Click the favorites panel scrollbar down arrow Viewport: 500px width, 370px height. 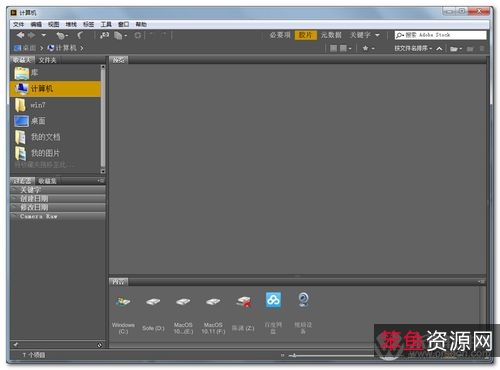click(x=103, y=171)
